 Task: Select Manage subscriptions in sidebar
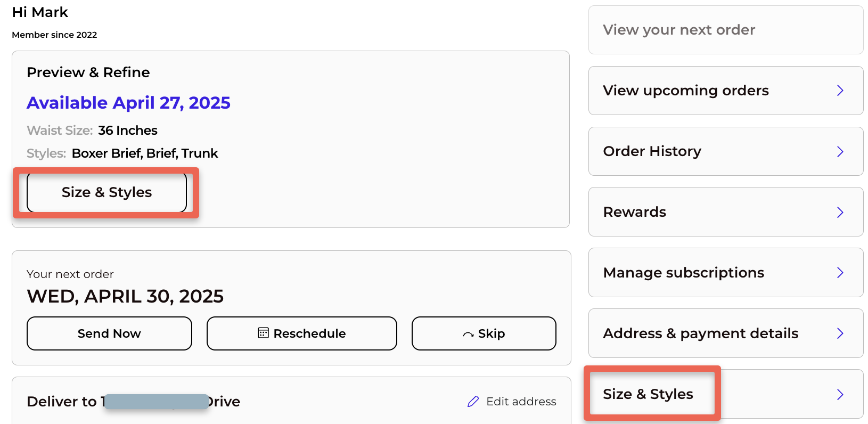(726, 273)
